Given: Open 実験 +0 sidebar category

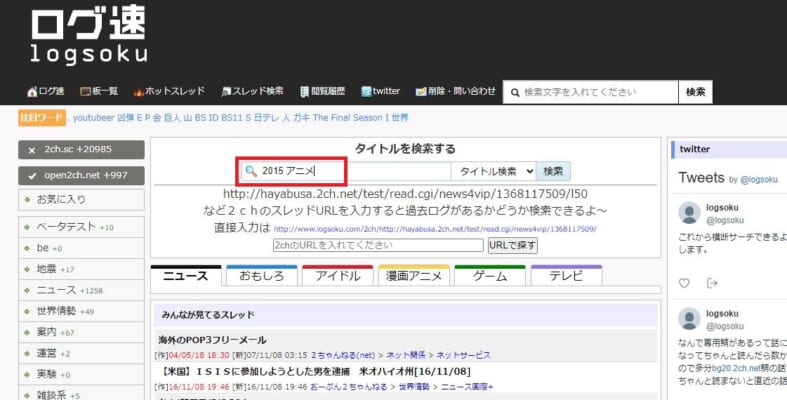Looking at the screenshot, I should click(x=81, y=374).
